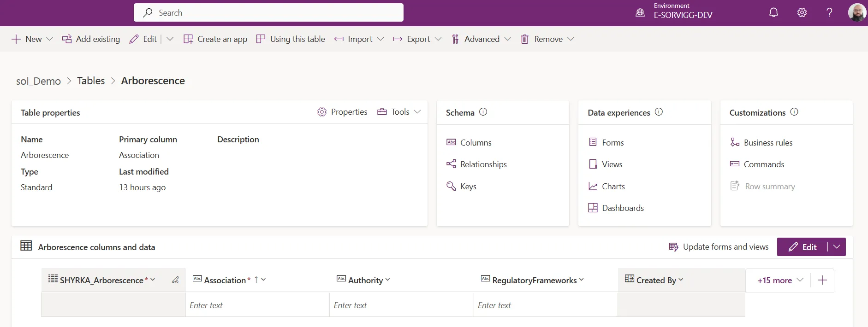Click the Forms icon

tap(593, 142)
